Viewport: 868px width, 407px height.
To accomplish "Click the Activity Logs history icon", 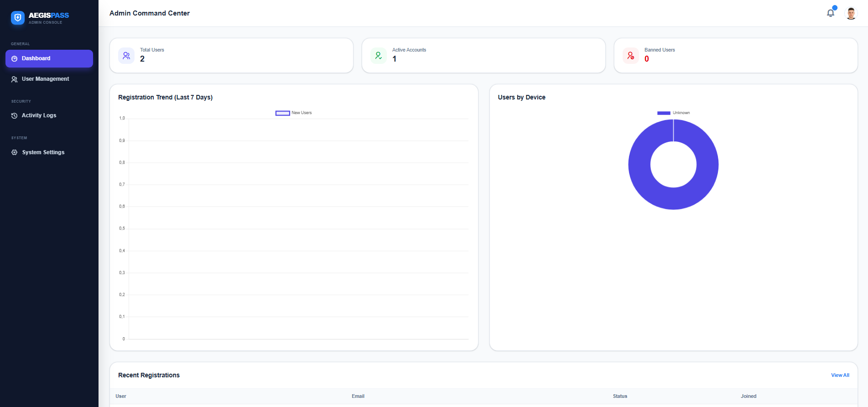I will tap(15, 116).
